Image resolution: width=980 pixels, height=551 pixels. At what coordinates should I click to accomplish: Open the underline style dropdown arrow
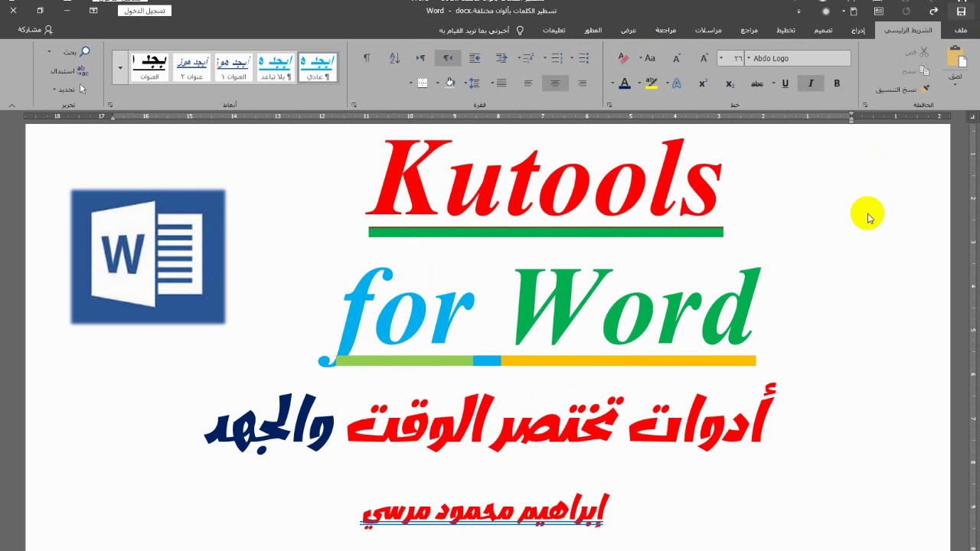click(774, 83)
